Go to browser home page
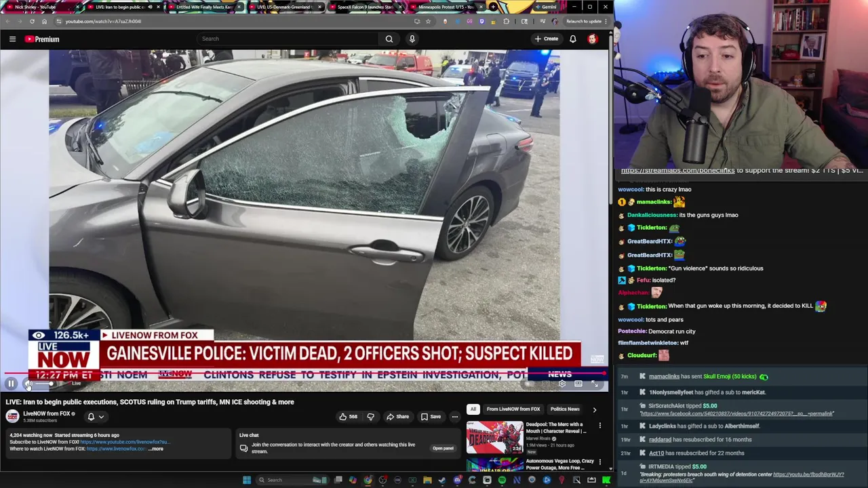The width and height of the screenshot is (868, 488). (44, 21)
